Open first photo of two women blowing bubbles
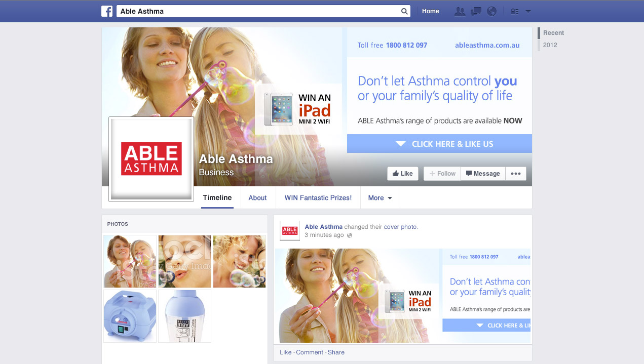Viewport: 644px width, 364px height. (x=130, y=261)
